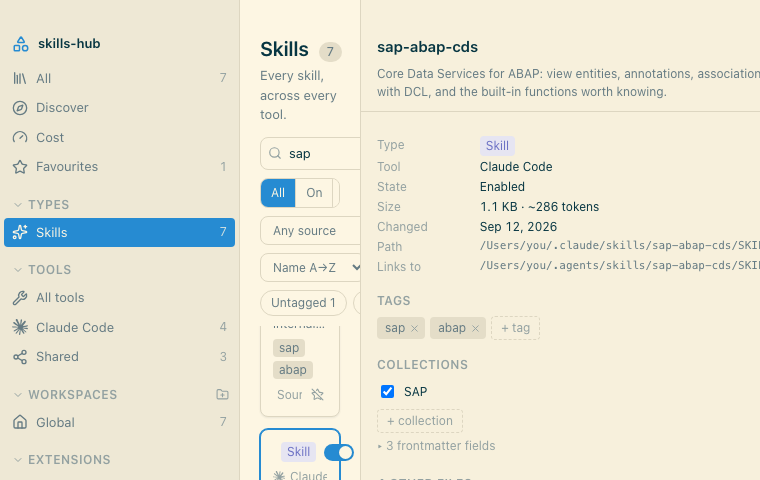Click the Favourites star icon
760x480 pixels.
tap(20, 167)
